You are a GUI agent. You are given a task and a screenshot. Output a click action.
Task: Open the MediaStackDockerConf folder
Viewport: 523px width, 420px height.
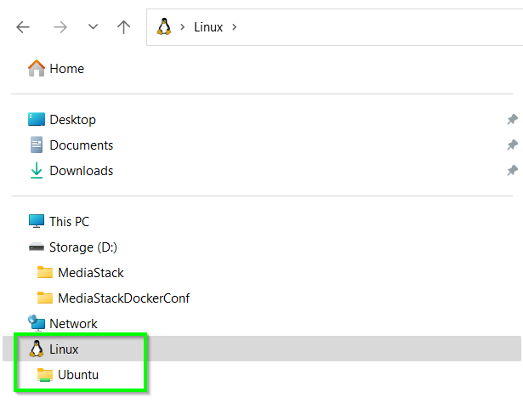point(122,298)
